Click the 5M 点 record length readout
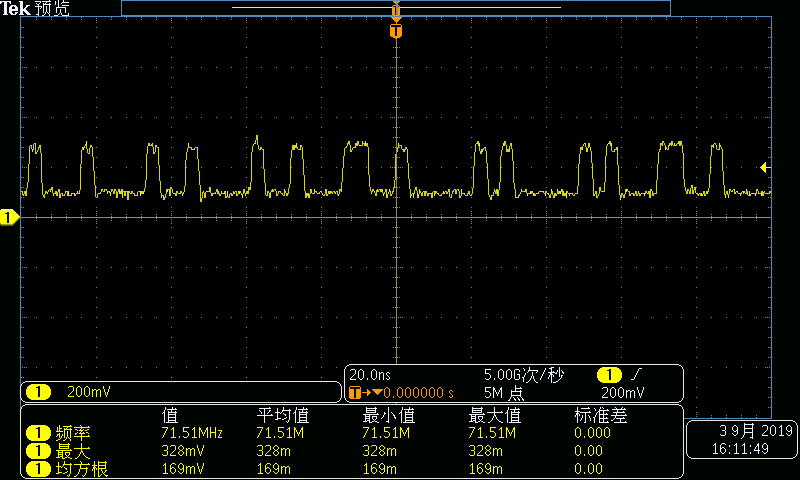 (504, 393)
